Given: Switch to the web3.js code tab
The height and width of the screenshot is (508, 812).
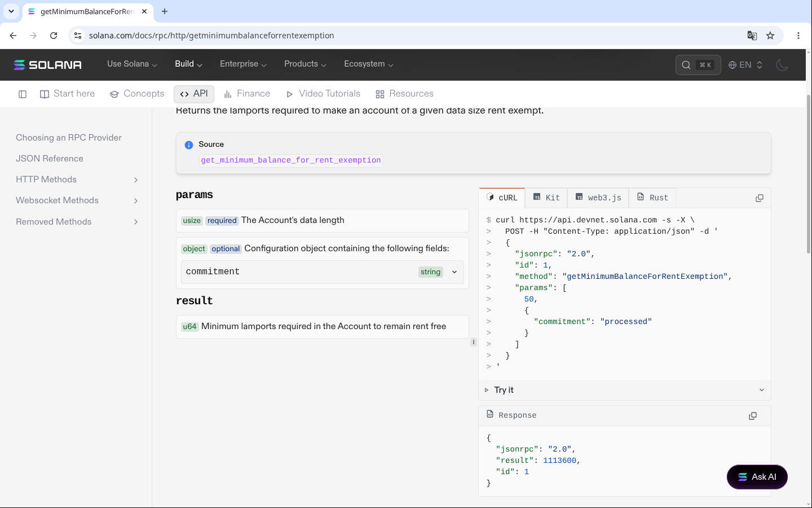Looking at the screenshot, I should [598, 198].
